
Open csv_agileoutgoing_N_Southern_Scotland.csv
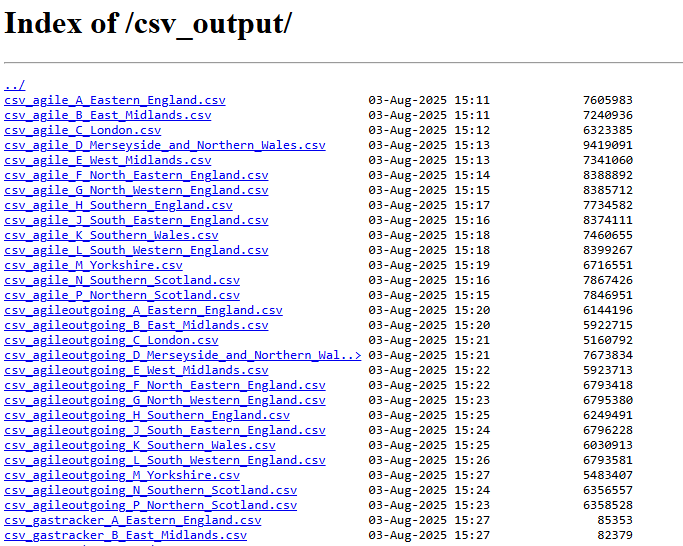(150, 491)
